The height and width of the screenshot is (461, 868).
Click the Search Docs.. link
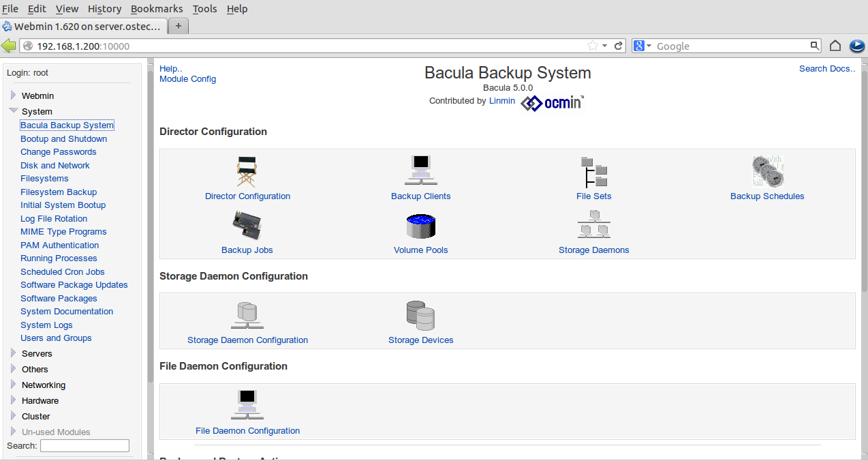click(827, 68)
